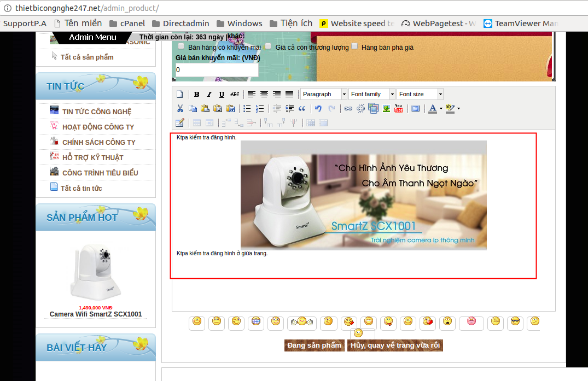Open highlight color picker dropdown arrow
This screenshot has height=381, width=588.
pyautogui.click(x=458, y=109)
